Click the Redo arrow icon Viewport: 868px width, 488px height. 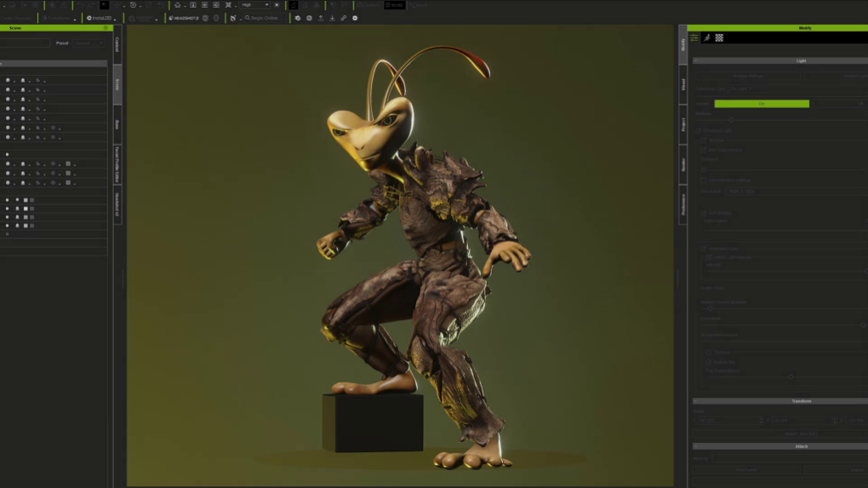(91, 5)
